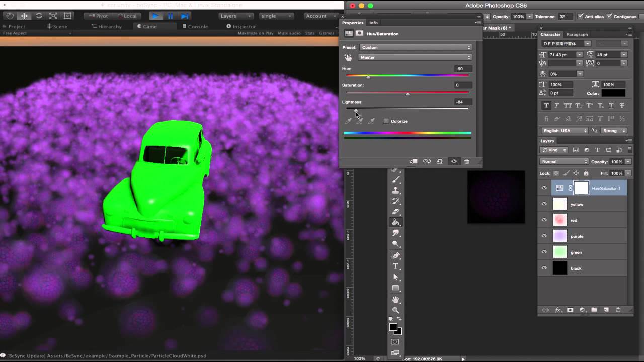The image size is (644, 362).
Task: Uncheck the Contiguous option
Action: 609,17
